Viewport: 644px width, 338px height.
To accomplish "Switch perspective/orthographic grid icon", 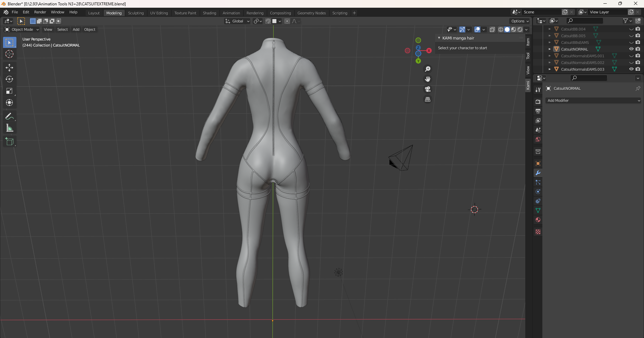I will 428,99.
